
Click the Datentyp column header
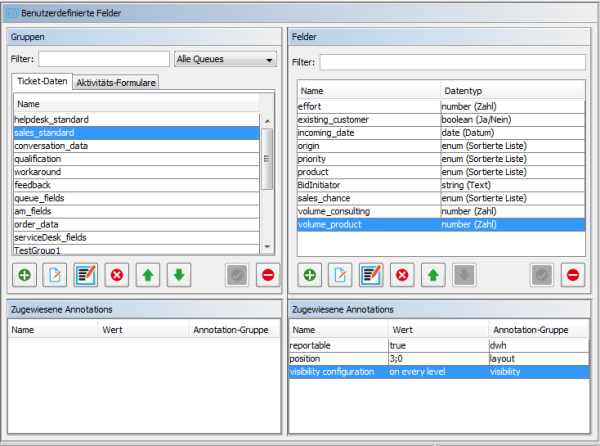[515, 91]
